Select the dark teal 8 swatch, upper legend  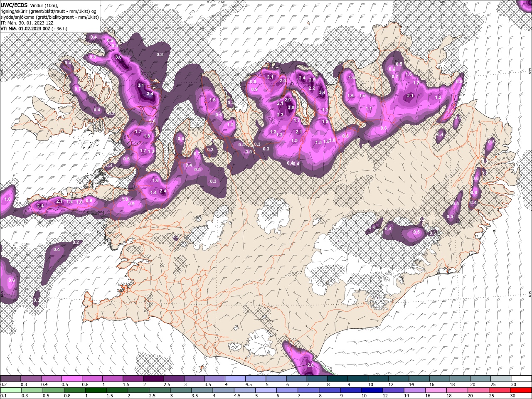coord(337,379)
